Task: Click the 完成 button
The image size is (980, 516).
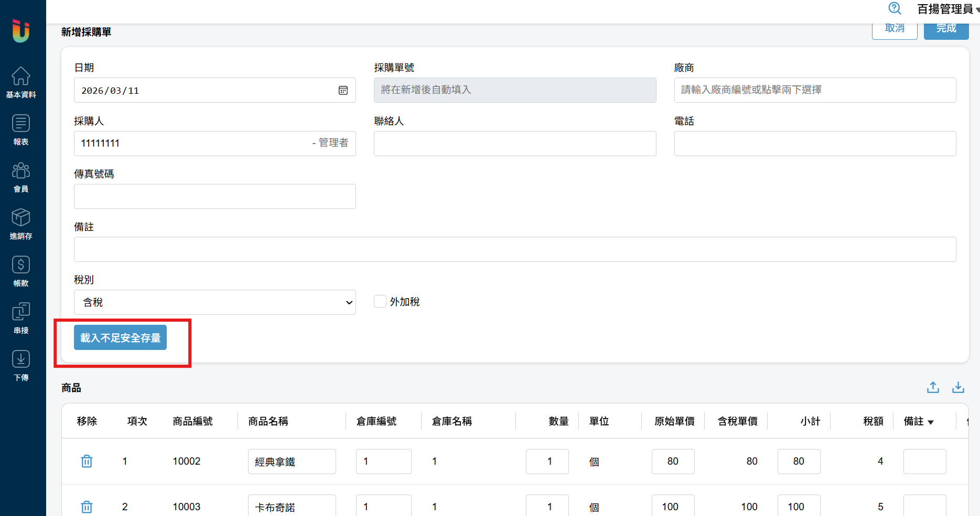Action: click(946, 29)
